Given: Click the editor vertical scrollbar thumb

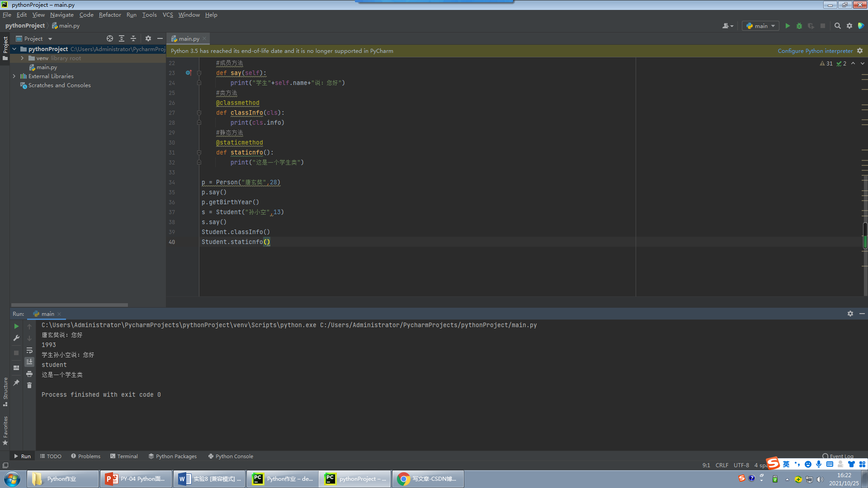Looking at the screenshot, I should tap(865, 235).
